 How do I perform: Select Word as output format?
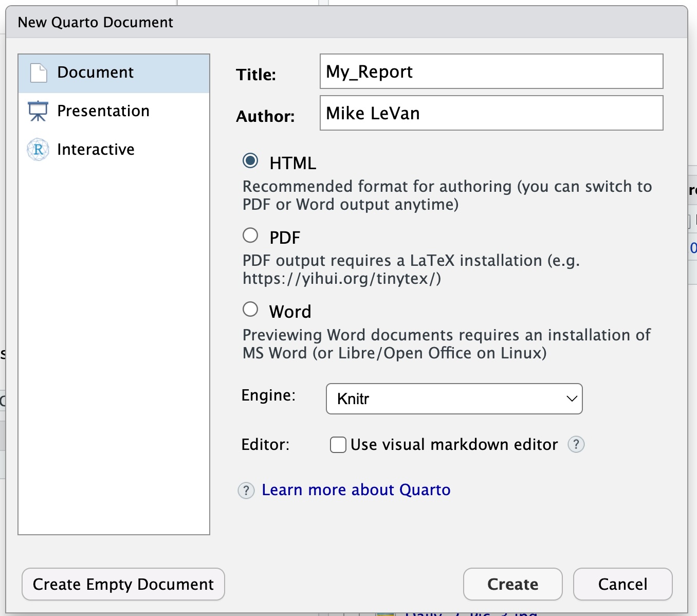[250, 310]
